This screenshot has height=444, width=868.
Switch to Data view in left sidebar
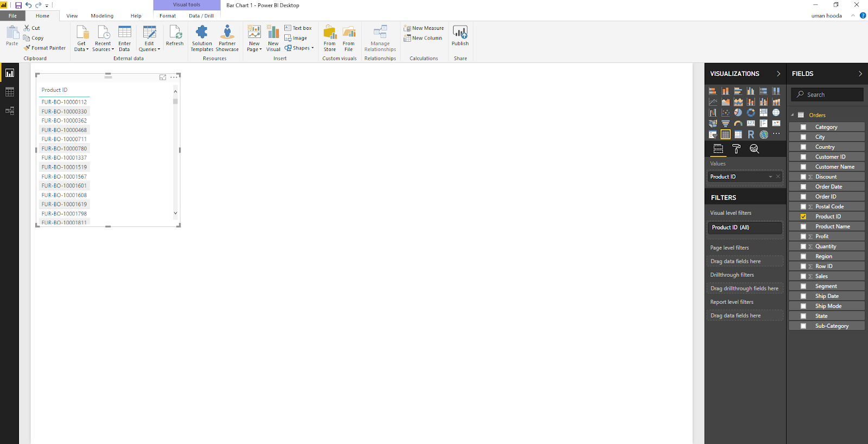pyautogui.click(x=10, y=92)
